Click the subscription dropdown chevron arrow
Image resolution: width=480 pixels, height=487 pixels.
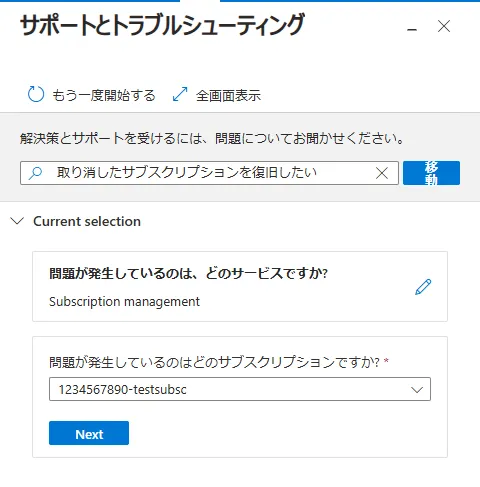417,389
